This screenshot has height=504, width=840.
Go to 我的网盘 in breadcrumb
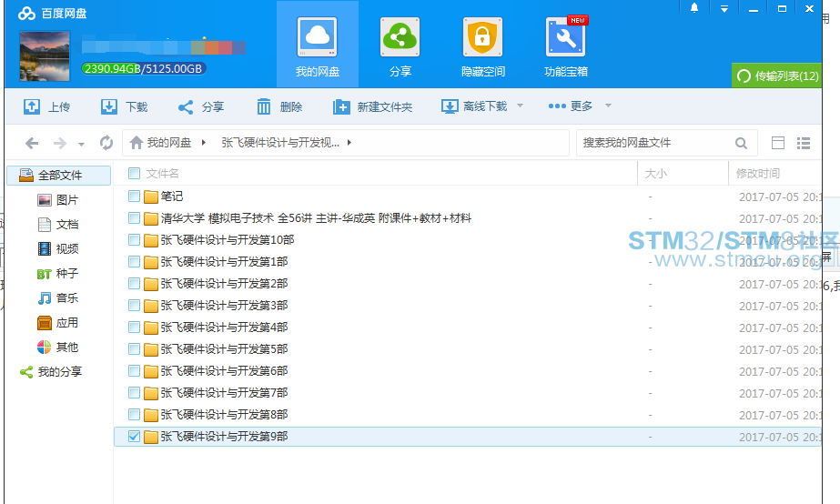tap(169, 143)
